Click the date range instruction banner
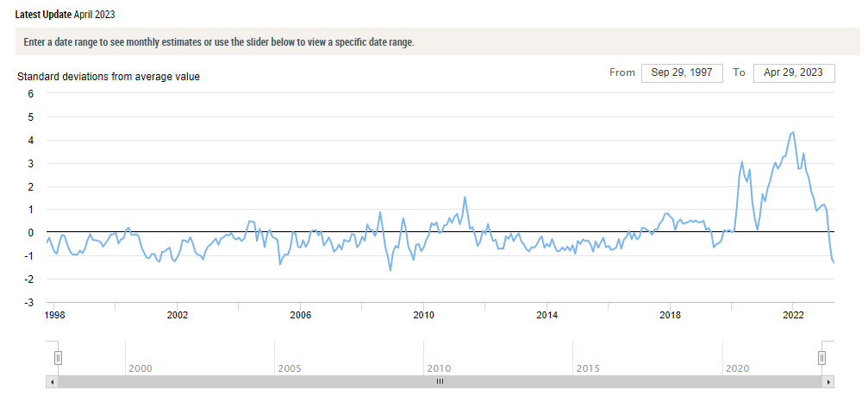The image size is (868, 396). click(215, 42)
